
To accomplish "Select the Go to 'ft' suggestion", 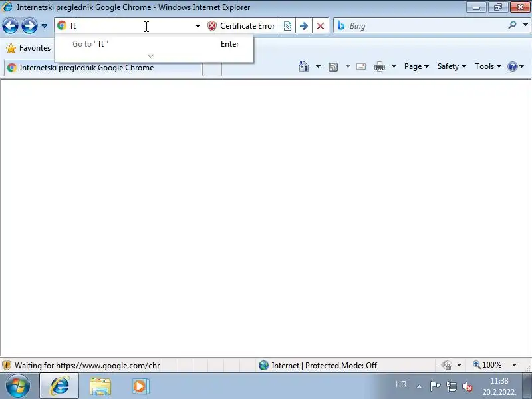I will (x=154, y=44).
